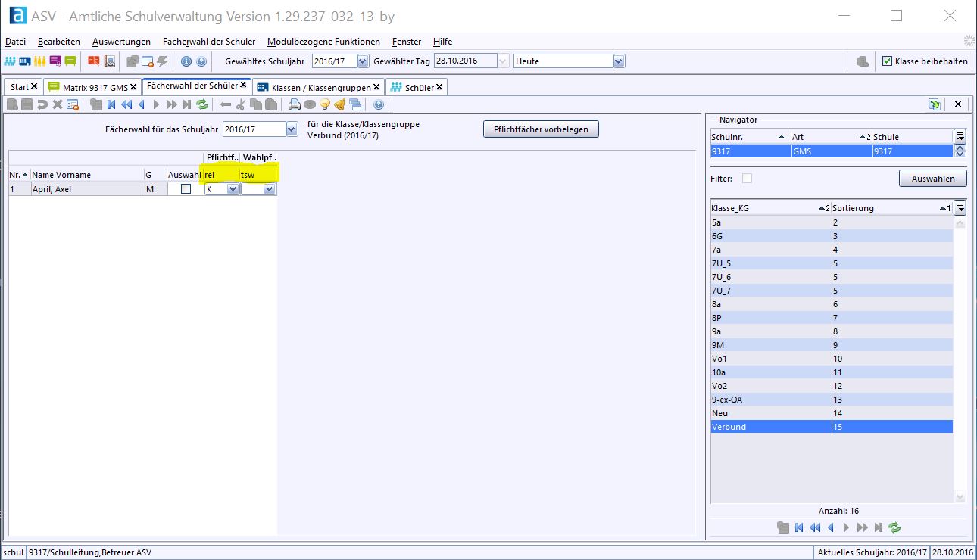Image resolution: width=977 pixels, height=560 pixels.
Task: Click the column settings icon beside Schule header
Action: tap(960, 136)
